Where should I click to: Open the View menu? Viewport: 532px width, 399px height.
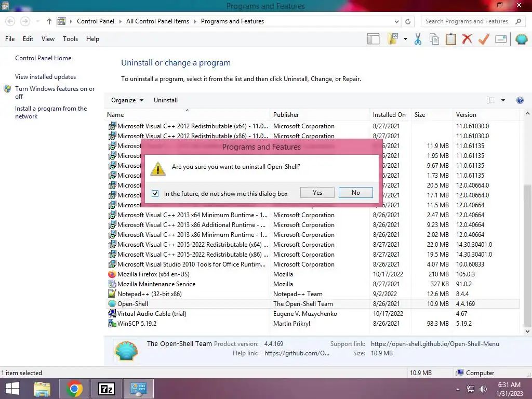click(48, 39)
